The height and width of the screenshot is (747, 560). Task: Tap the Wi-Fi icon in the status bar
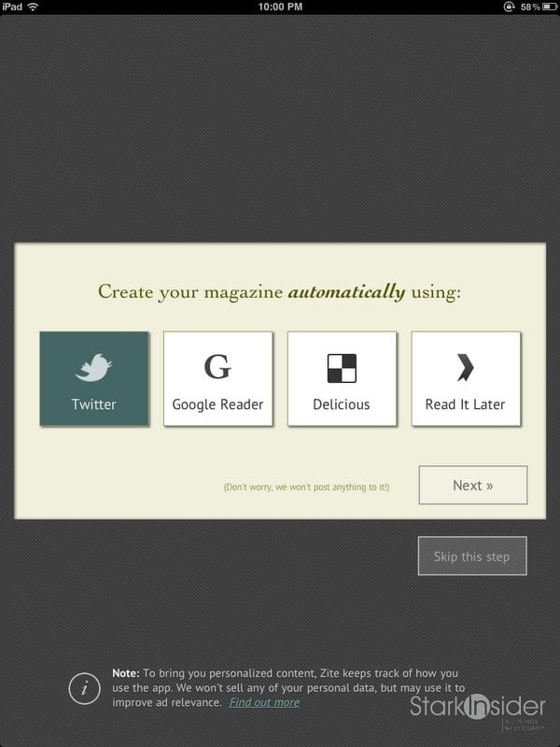pyautogui.click(x=34, y=7)
